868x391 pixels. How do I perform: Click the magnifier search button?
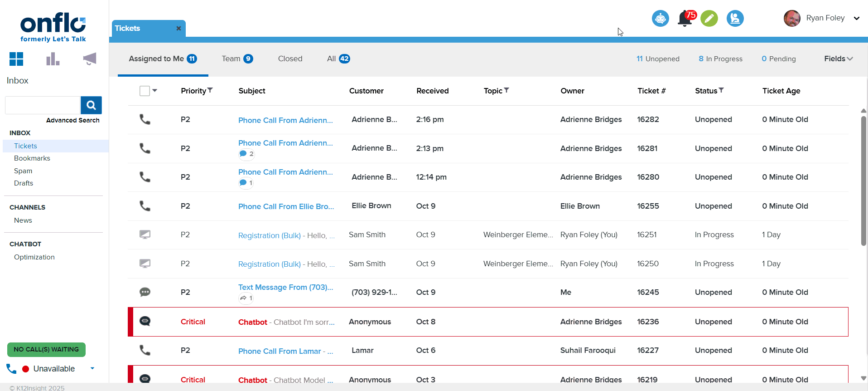click(91, 105)
